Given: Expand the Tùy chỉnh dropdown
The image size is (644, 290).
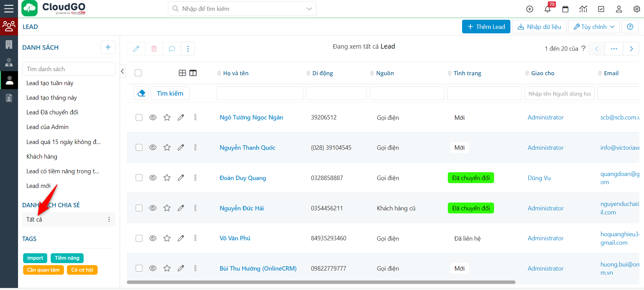Looking at the screenshot, I should (594, 27).
